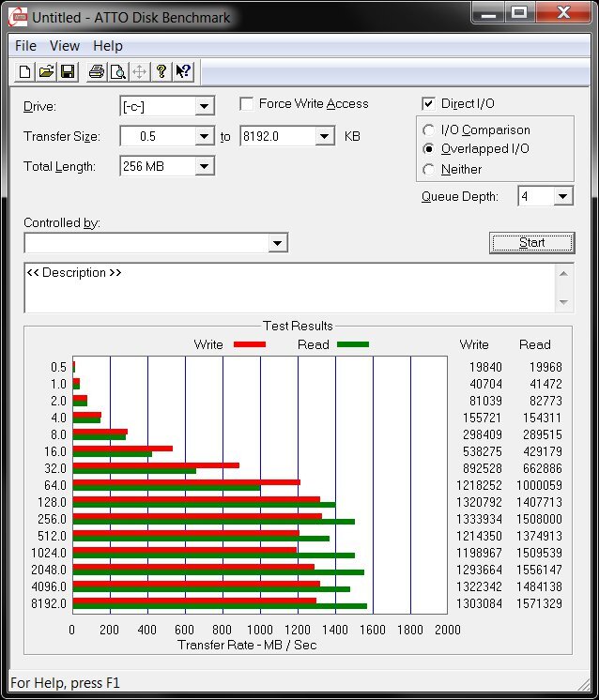Expand the Drive dropdown showing [-c-]
This screenshot has height=700, width=599.
(x=205, y=107)
